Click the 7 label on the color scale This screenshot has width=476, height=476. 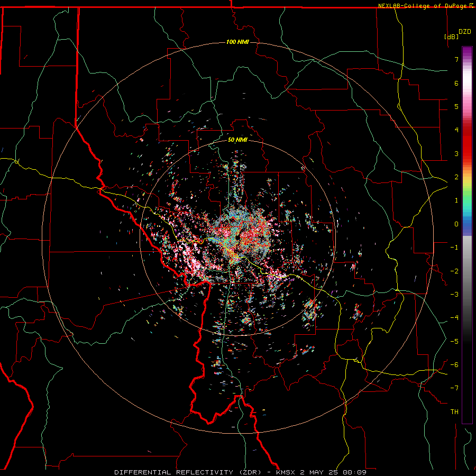pyautogui.click(x=456, y=59)
